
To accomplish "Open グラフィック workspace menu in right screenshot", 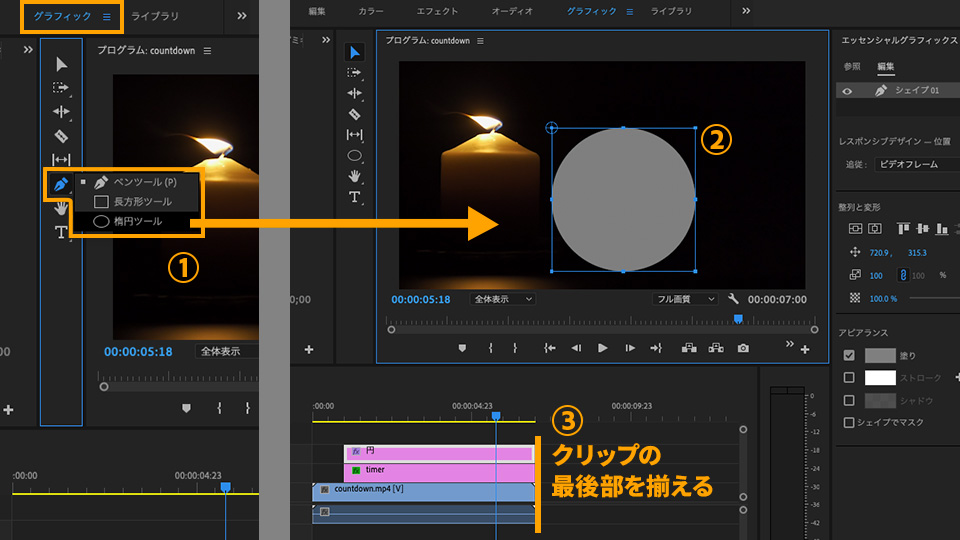I will (x=629, y=12).
